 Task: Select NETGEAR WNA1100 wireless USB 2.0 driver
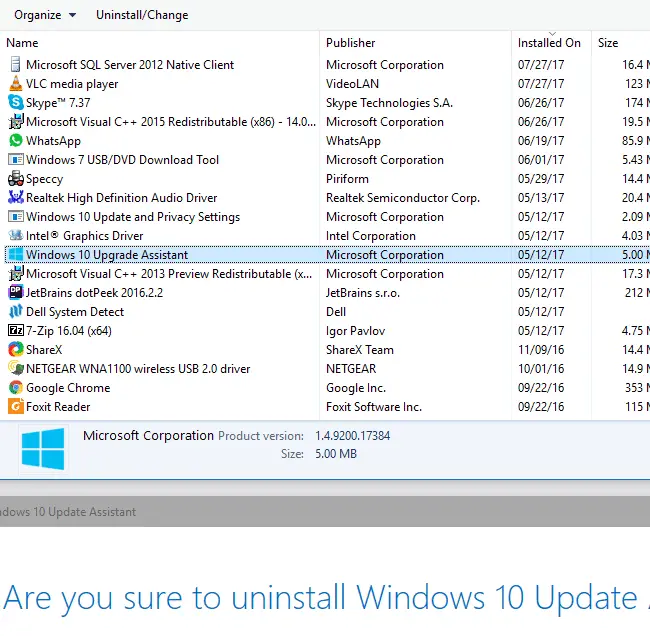pos(138,369)
